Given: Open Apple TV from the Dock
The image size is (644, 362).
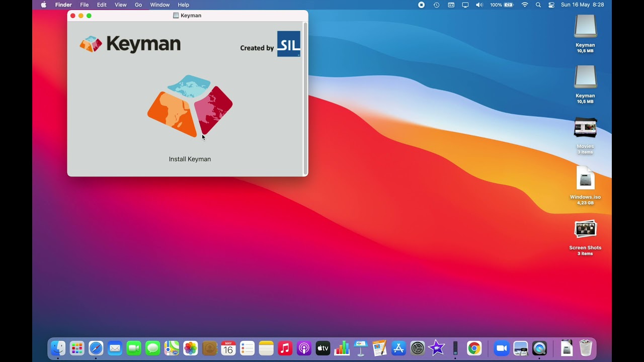Looking at the screenshot, I should click(x=323, y=348).
